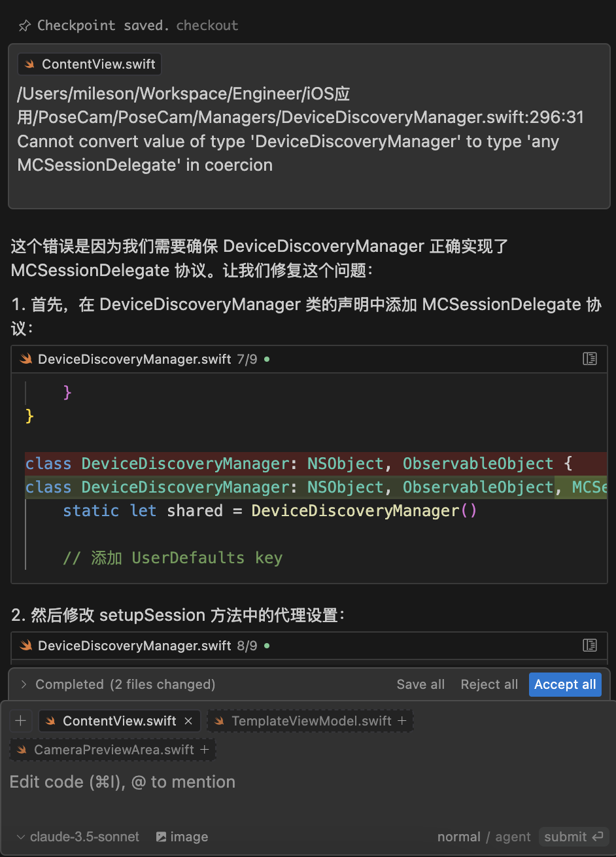Click the static let shared code line
This screenshot has height=857, width=616.
tap(270, 510)
